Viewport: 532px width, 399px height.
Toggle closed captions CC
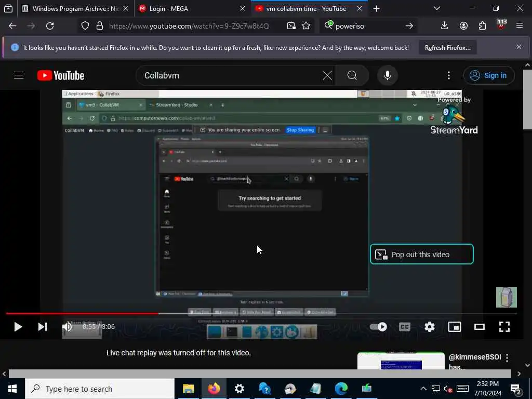[404, 327]
